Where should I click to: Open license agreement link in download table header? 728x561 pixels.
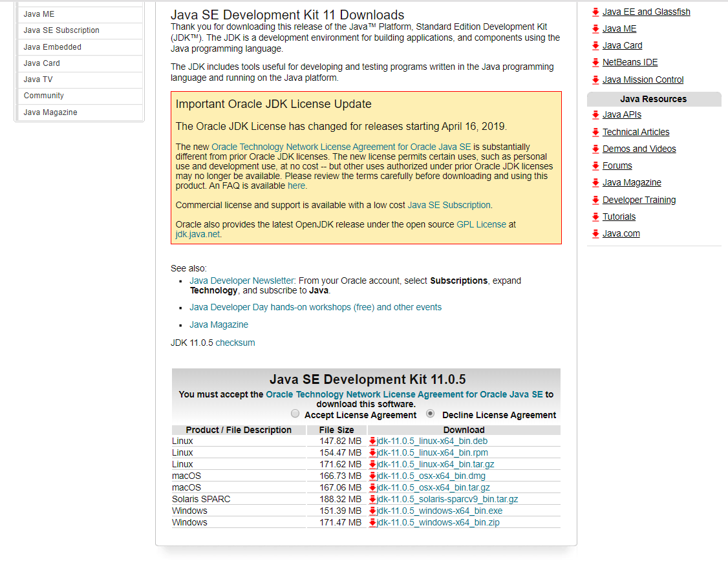pyautogui.click(x=404, y=394)
